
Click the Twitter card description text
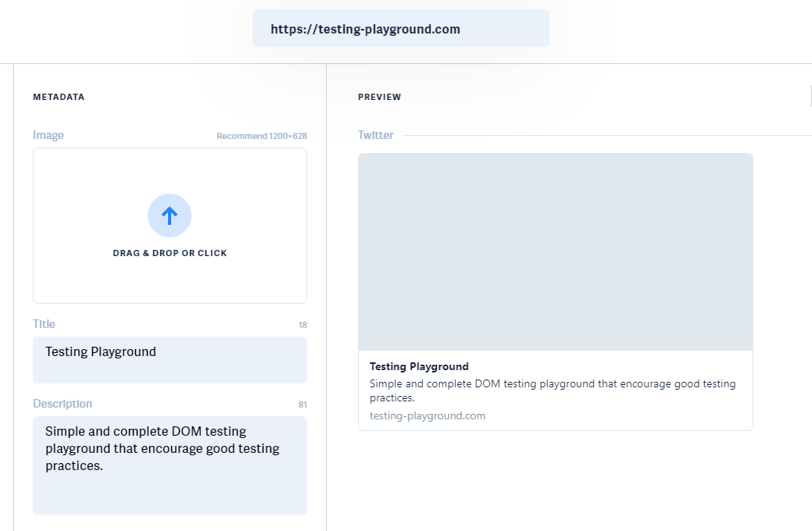tap(553, 390)
